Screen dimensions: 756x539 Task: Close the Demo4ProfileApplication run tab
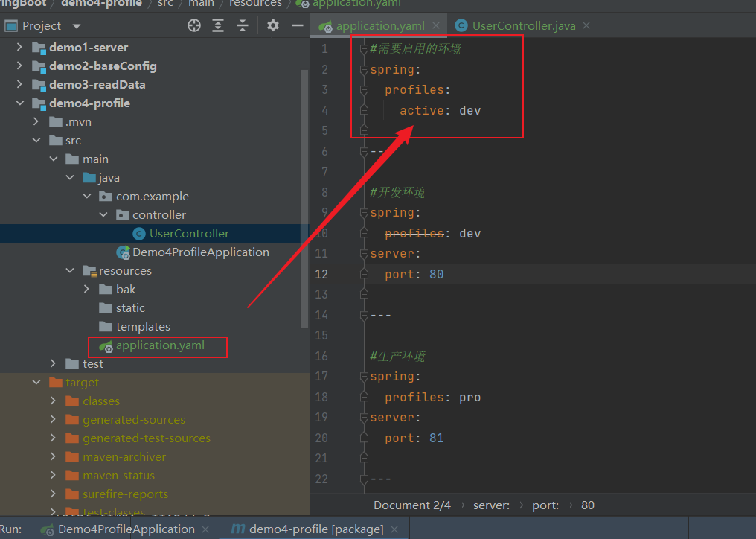(x=205, y=529)
